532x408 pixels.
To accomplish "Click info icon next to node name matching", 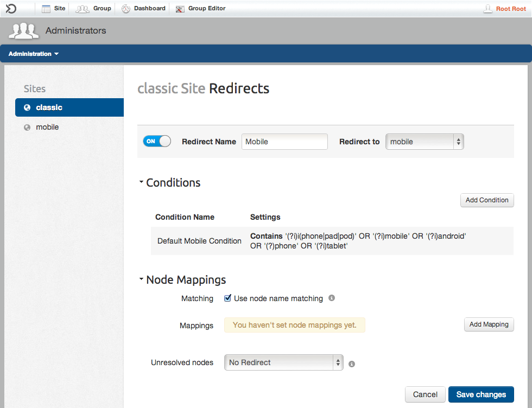I will click(332, 298).
